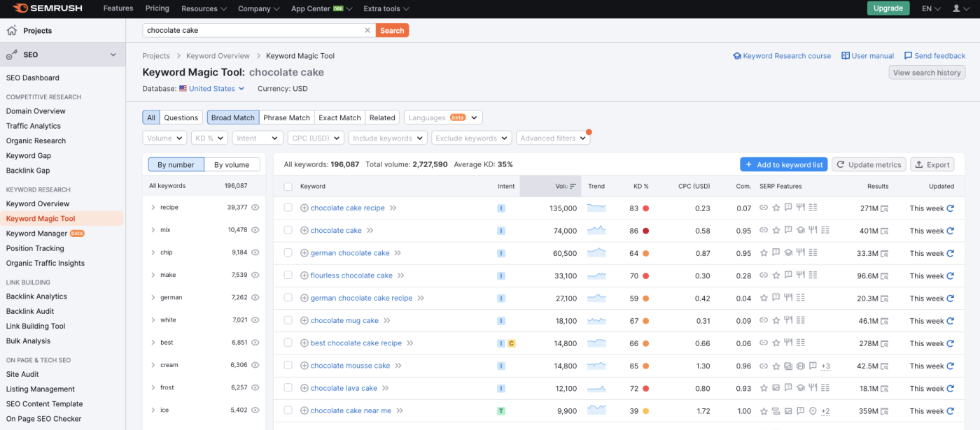Toggle eye icon for the recipe group
Image resolution: width=980 pixels, height=430 pixels.
click(x=255, y=208)
